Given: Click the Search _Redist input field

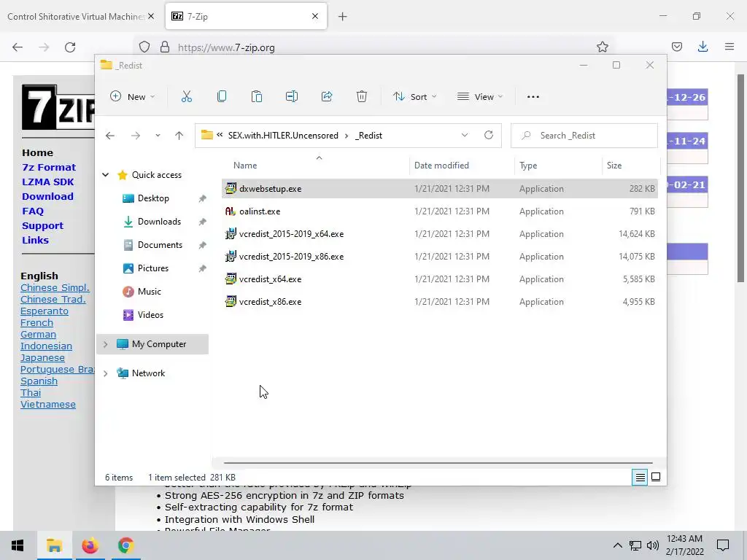Looking at the screenshot, I should (x=584, y=135).
